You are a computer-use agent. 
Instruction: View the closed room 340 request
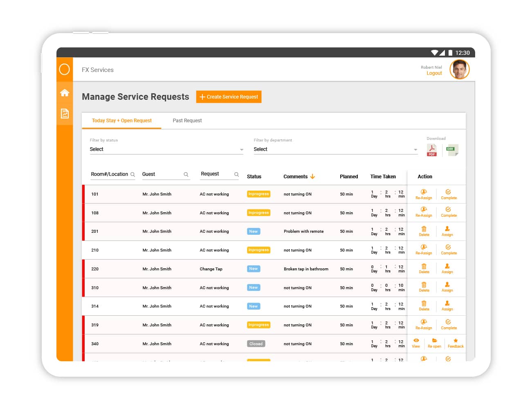[416, 343]
